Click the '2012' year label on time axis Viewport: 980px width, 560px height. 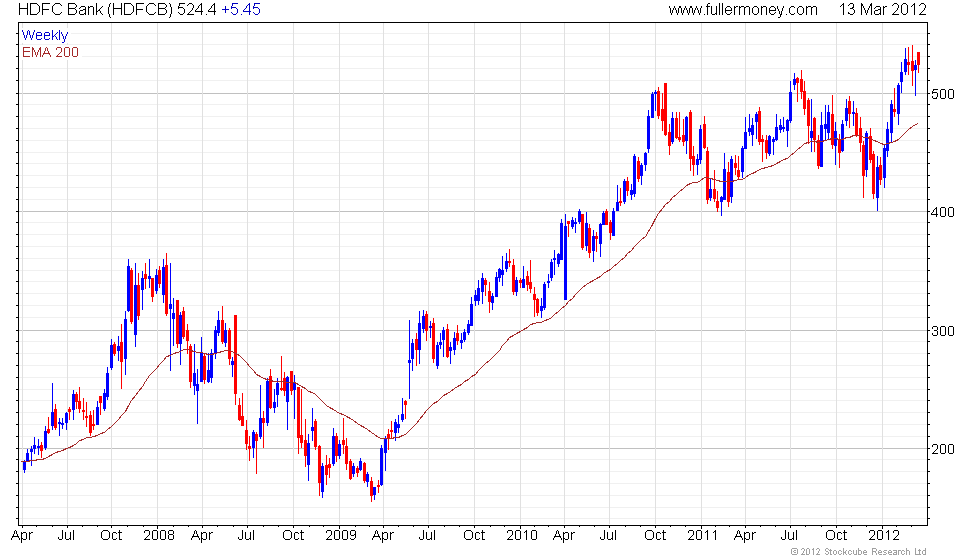coord(883,536)
